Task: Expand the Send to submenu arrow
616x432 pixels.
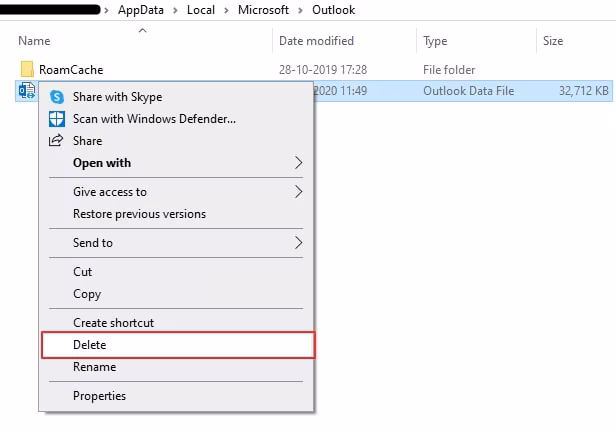Action: [x=298, y=243]
